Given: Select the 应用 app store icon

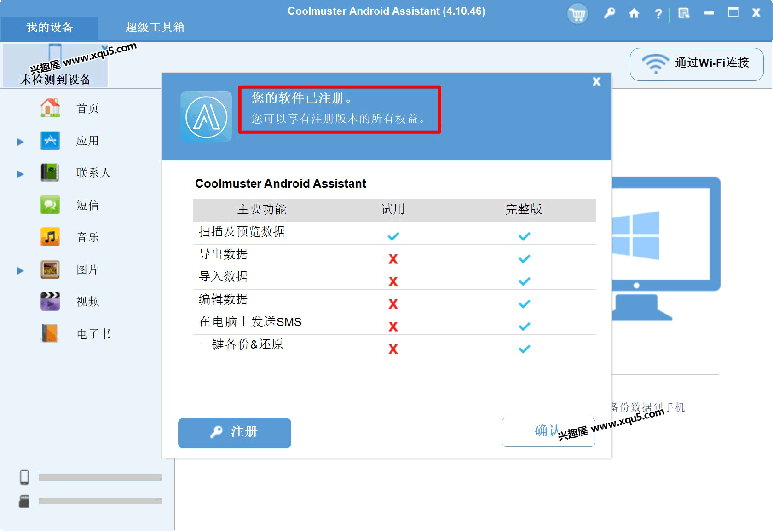Looking at the screenshot, I should click(50, 140).
